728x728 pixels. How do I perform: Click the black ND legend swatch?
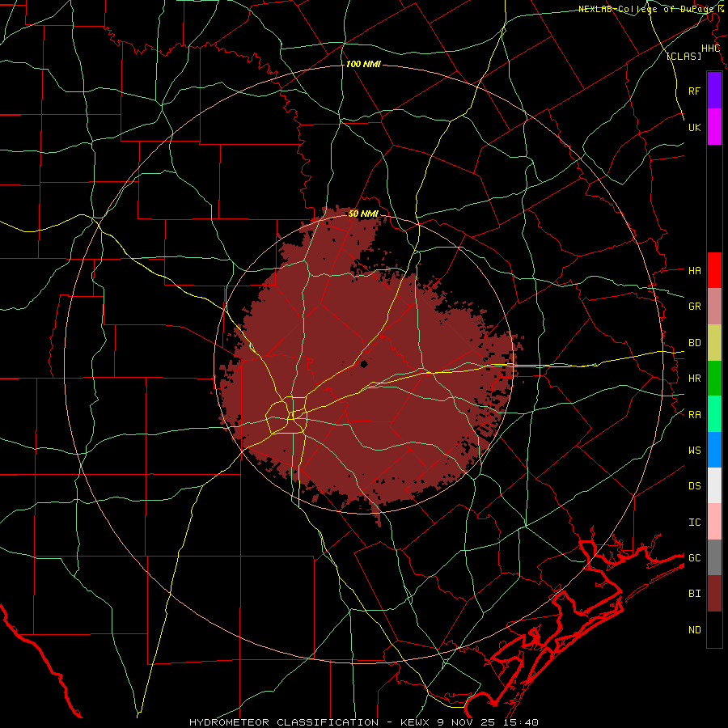click(714, 629)
